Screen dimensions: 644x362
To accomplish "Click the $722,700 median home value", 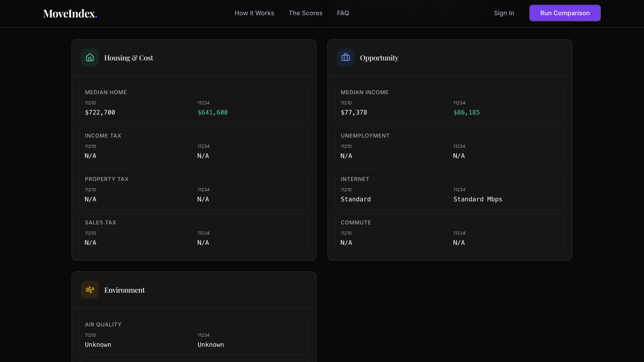I will [x=100, y=113].
